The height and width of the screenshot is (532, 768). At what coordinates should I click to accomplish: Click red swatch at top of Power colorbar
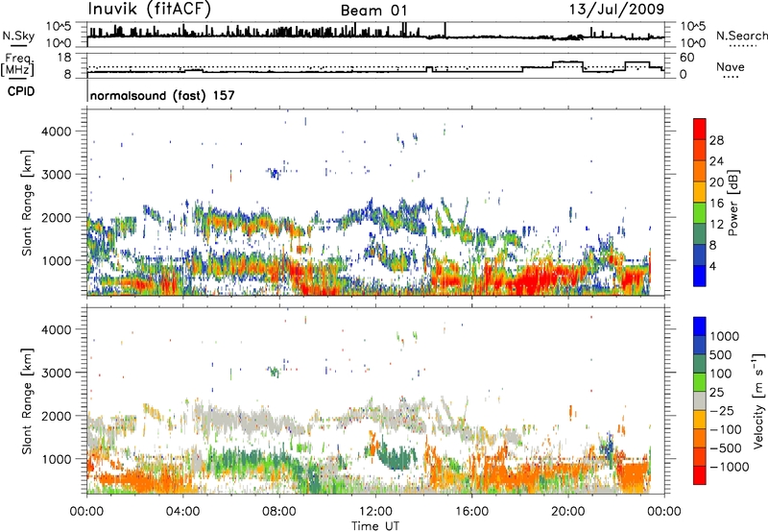pos(700,127)
